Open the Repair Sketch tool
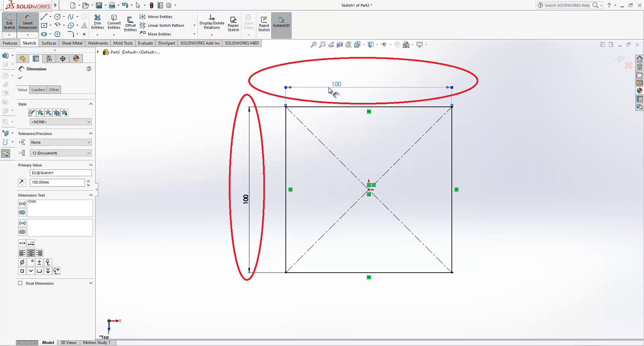The height and width of the screenshot is (346, 644). pyautogui.click(x=233, y=24)
